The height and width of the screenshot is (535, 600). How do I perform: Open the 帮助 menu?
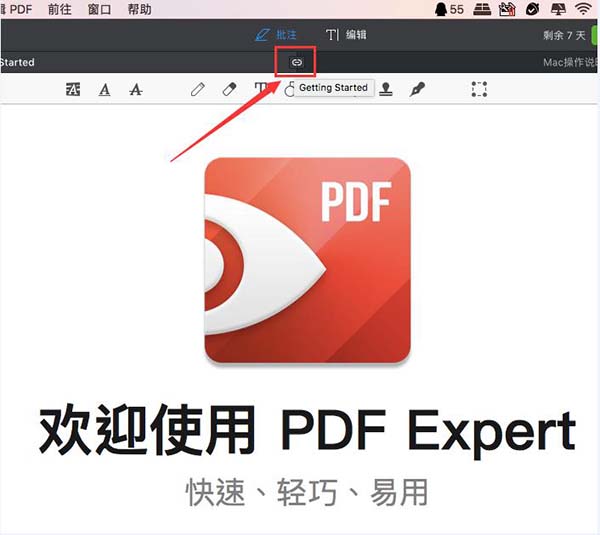pos(139,9)
